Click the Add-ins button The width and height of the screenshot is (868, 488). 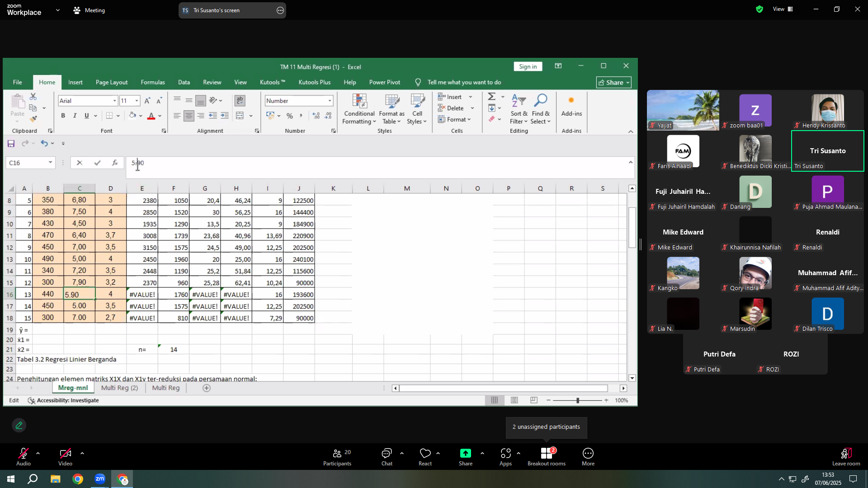tap(571, 106)
